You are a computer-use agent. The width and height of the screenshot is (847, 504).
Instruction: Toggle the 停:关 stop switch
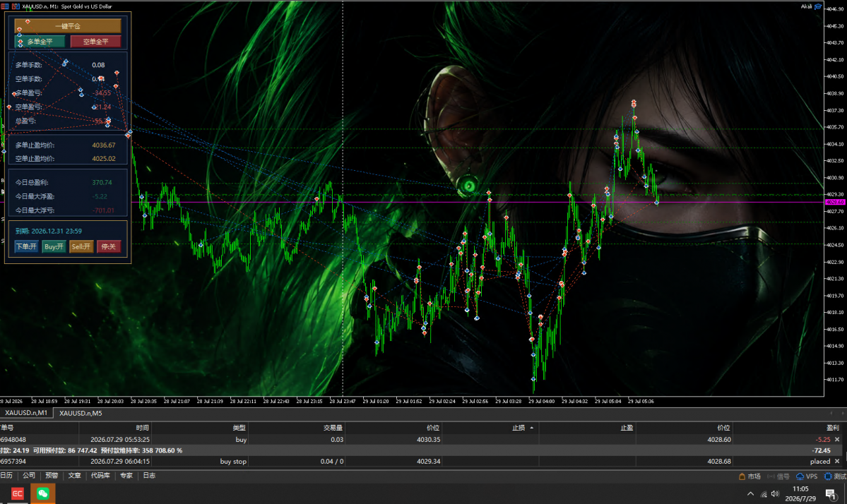(109, 246)
